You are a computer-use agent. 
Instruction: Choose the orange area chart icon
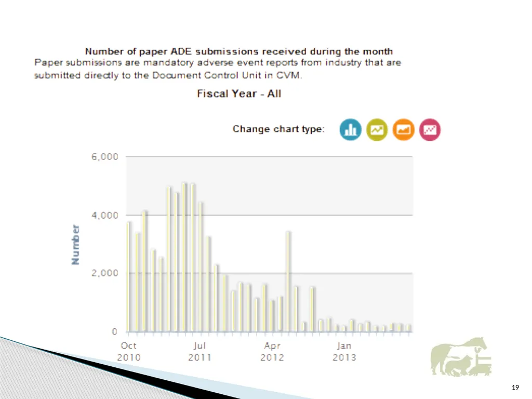[403, 129]
